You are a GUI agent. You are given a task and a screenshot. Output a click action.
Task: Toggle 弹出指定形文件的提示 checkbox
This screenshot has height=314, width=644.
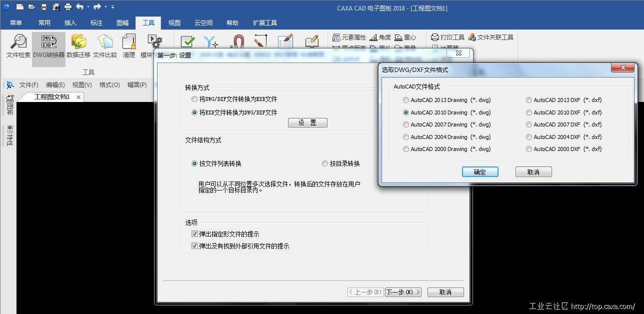(x=225, y=234)
